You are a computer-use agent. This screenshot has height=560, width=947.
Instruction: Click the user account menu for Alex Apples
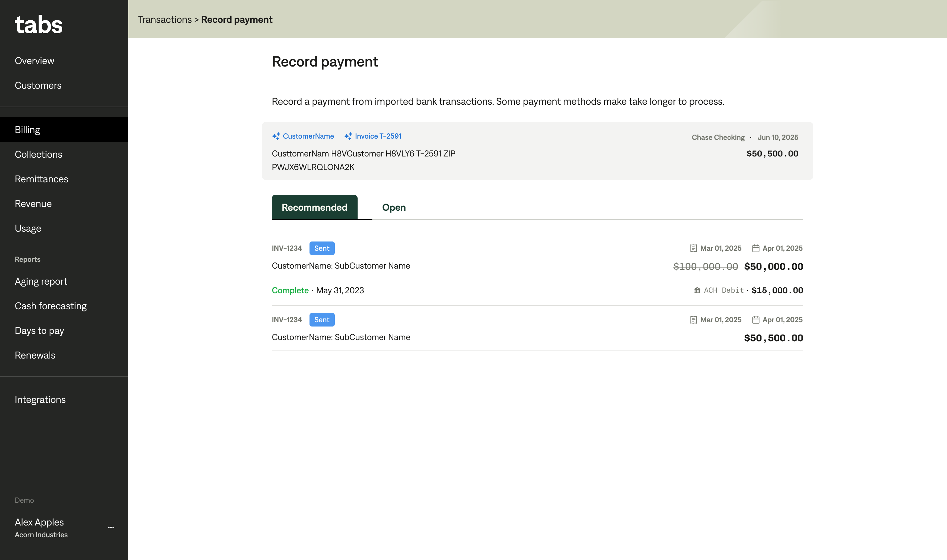click(111, 527)
